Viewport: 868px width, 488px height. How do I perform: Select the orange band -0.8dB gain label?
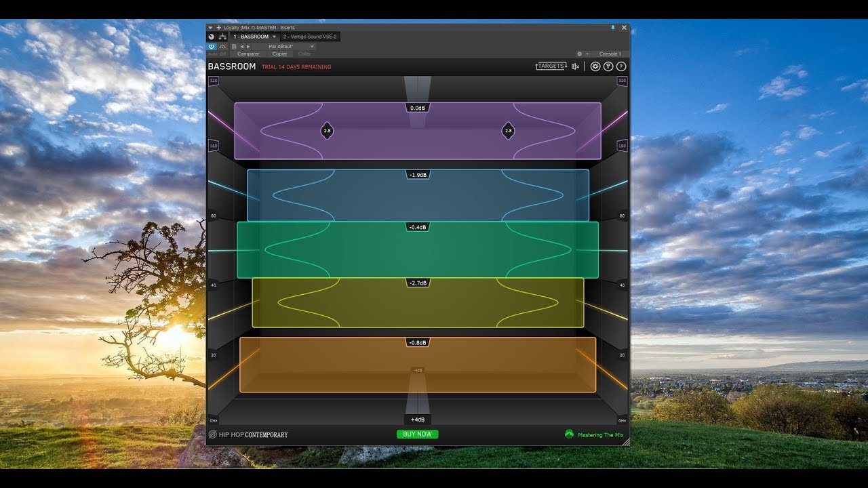tap(418, 343)
